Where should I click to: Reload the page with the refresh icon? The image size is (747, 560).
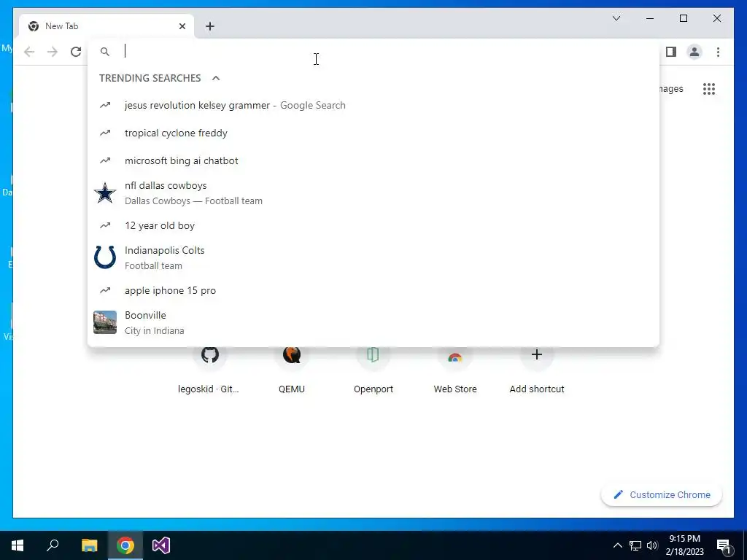[x=76, y=52]
